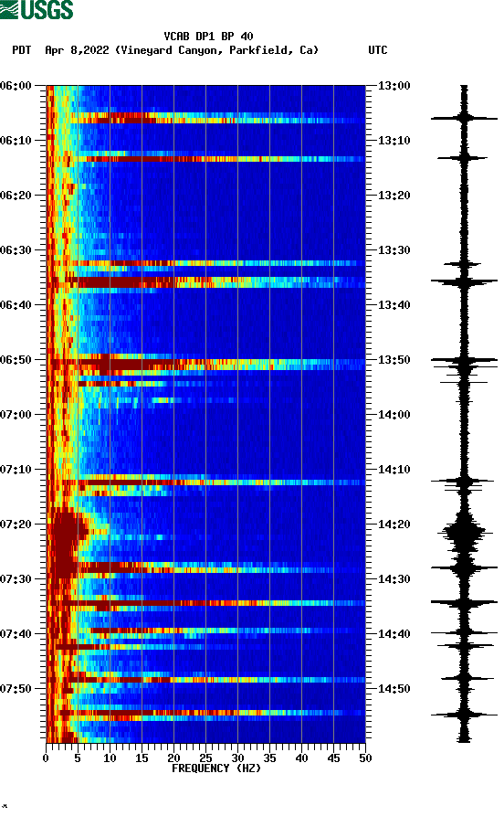Click the '07:50' PDT time label
The height and width of the screenshot is (816, 504).
pyautogui.click(x=16, y=688)
